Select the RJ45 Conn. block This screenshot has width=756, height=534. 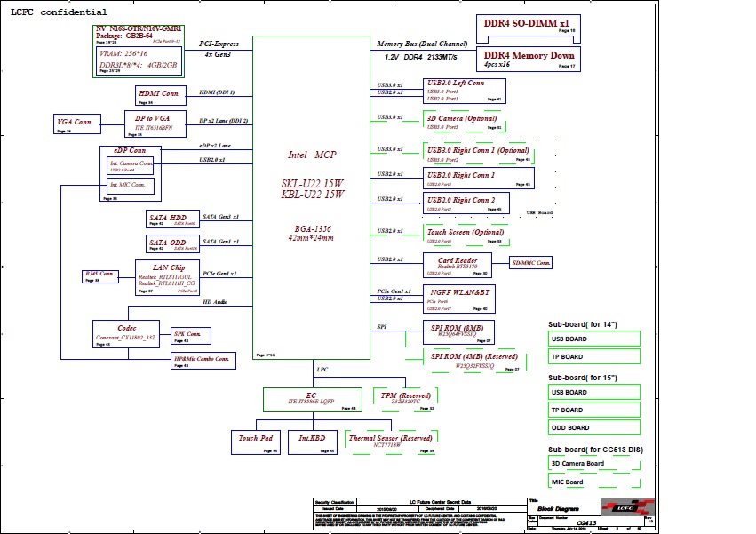pos(100,276)
